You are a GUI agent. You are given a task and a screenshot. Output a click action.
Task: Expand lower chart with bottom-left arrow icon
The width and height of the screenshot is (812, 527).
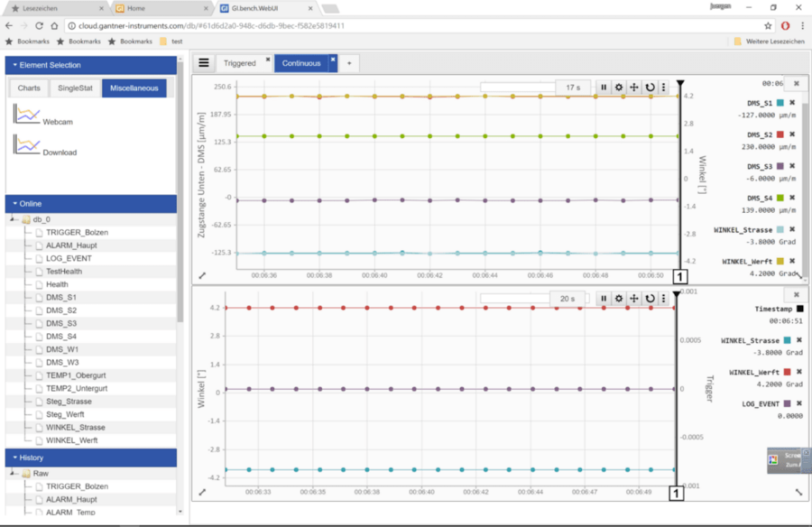(x=202, y=492)
